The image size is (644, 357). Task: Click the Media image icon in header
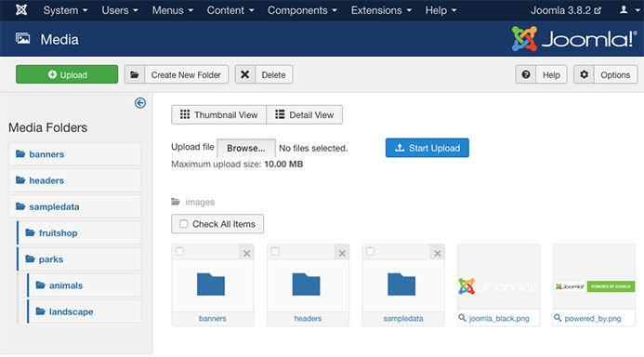(22, 39)
